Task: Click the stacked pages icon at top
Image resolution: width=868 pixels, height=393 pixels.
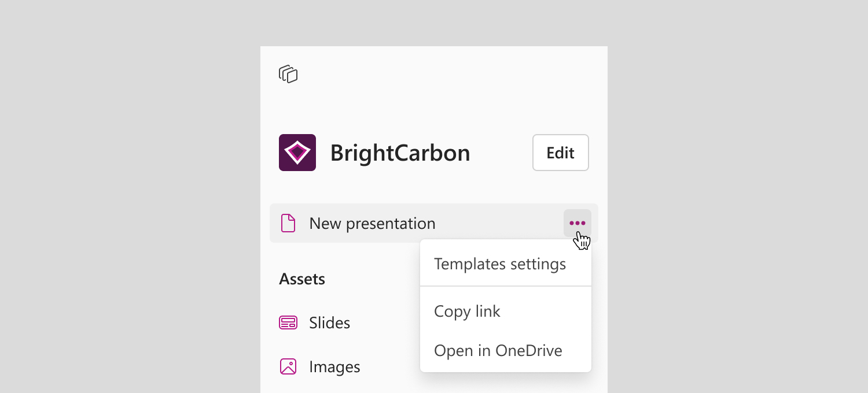Action: click(288, 74)
